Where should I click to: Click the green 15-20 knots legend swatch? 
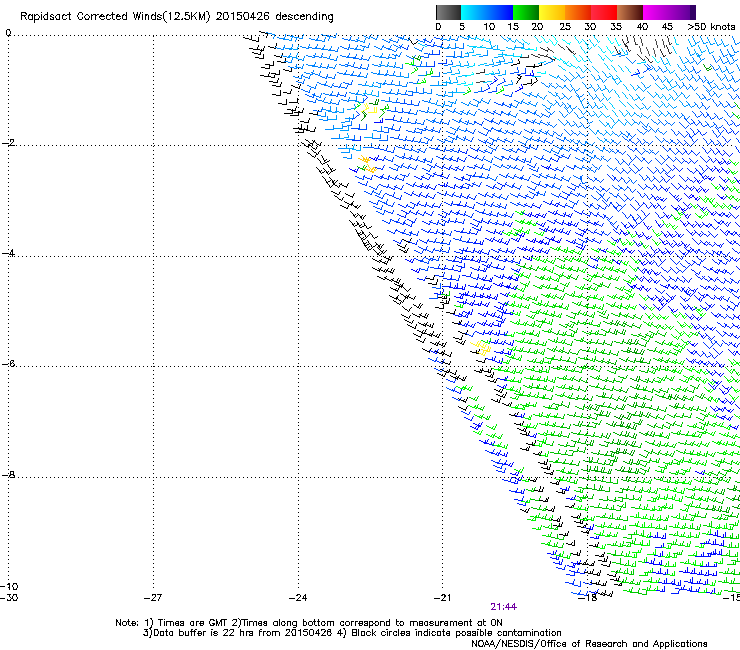[526, 12]
